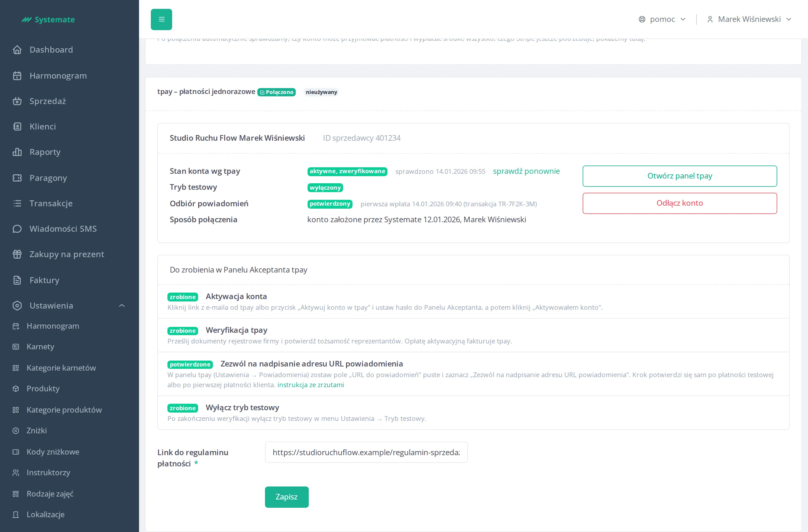Open the Raporty chart icon
The width and height of the screenshot is (808, 532).
coord(17,152)
